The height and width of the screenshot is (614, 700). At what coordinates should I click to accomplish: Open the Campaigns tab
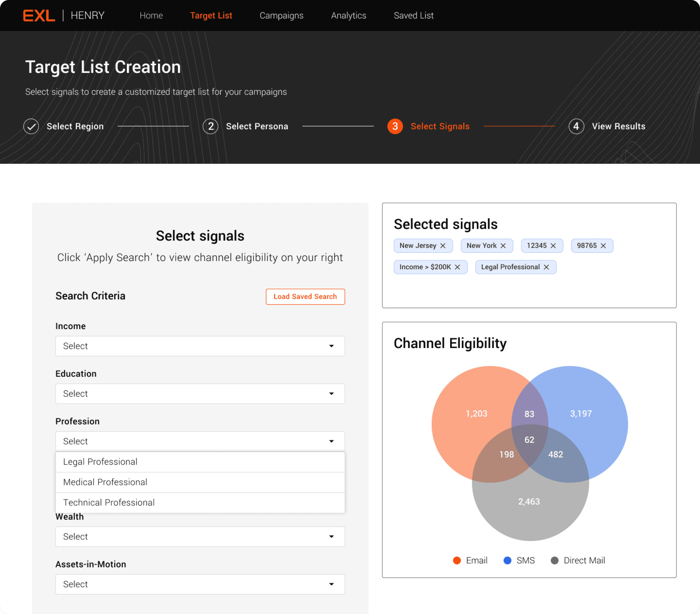point(281,15)
